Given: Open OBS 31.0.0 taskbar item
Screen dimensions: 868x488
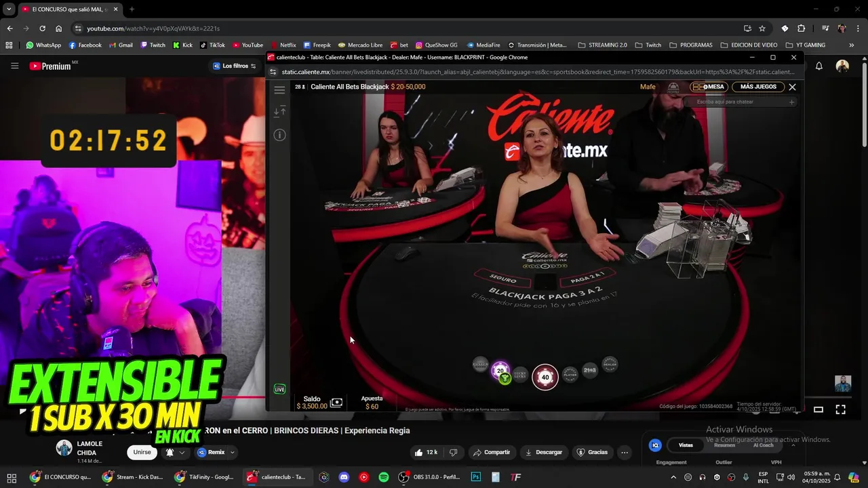Looking at the screenshot, I should tap(430, 477).
